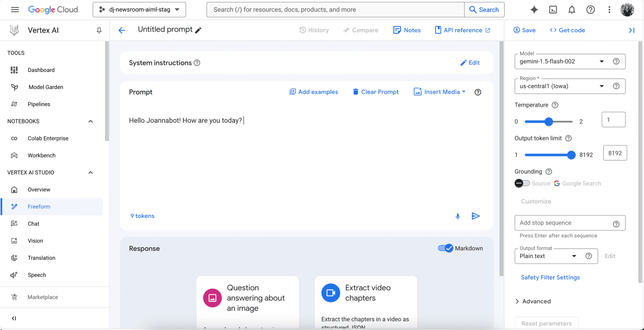Image resolution: width=644 pixels, height=330 pixels.
Task: Click the top search resources field
Action: (x=335, y=10)
